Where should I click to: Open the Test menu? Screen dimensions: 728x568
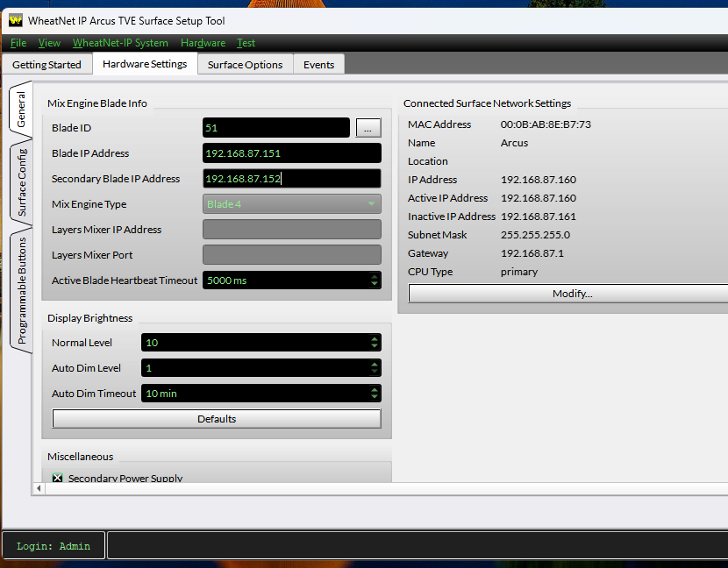coord(246,43)
